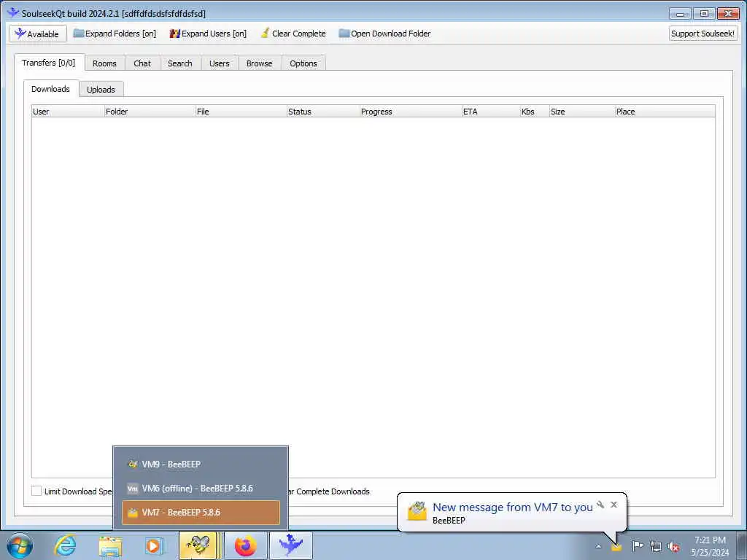The width and height of the screenshot is (747, 560).
Task: Open Download Folder from toolbar
Action: pos(384,34)
